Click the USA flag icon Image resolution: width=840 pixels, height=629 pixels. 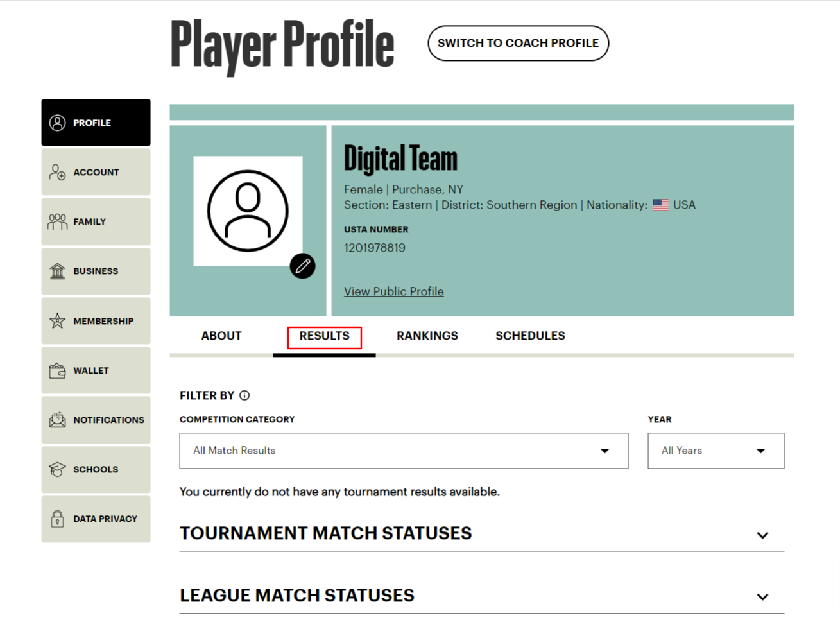tap(660, 205)
